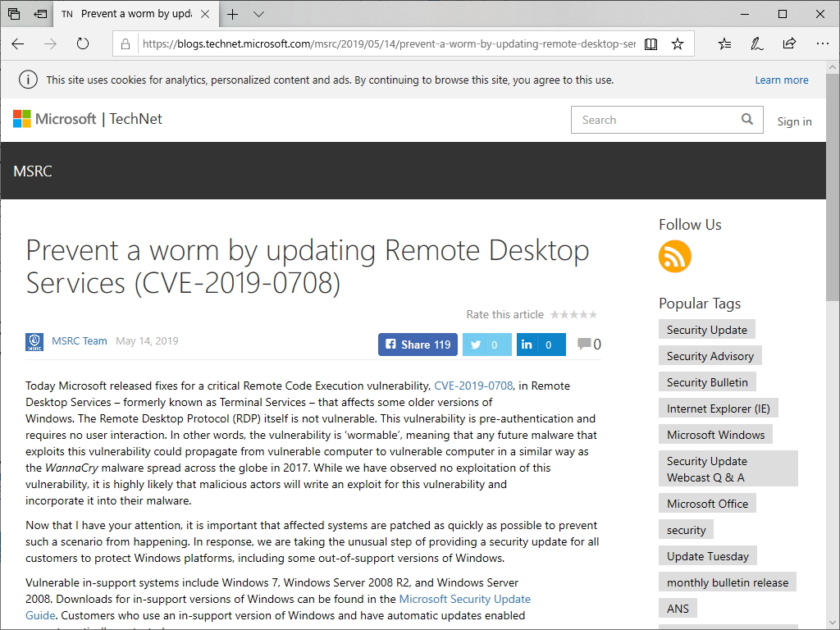Viewport: 840px width, 630px height.
Task: Open the orange RSS feed icon
Action: coord(674,257)
